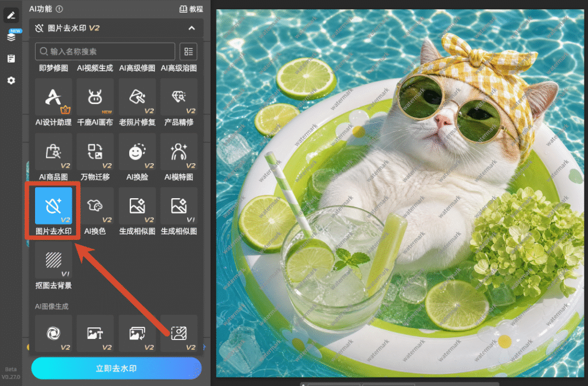The height and width of the screenshot is (386, 588).
Task: Click the 立即去水印 button
Action: coord(116,368)
